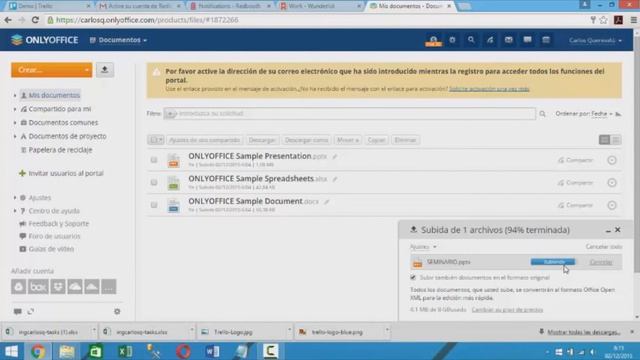Click the SEMINARIO.pptx upload progress bar
640x360 pixels.
[553, 262]
